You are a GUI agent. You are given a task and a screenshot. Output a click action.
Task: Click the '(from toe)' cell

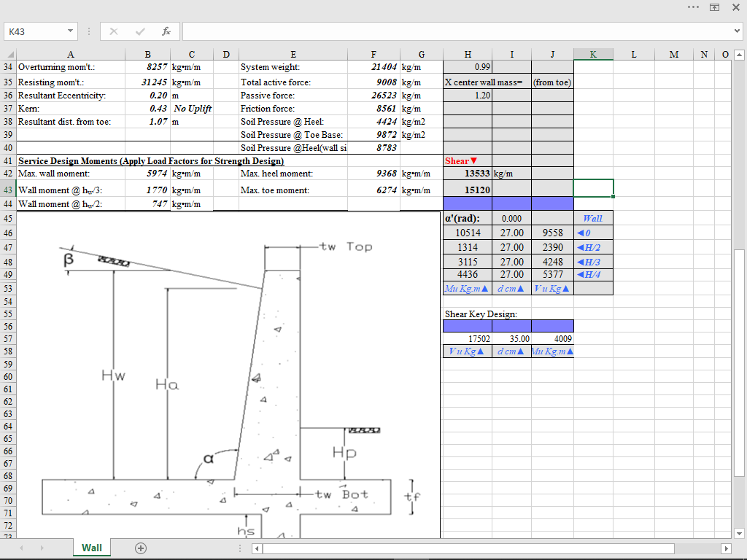[x=553, y=82]
